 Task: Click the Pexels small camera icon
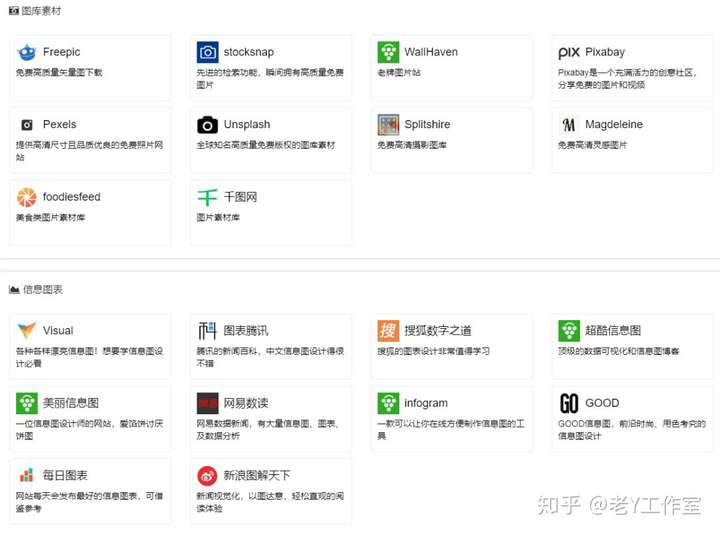[27, 124]
